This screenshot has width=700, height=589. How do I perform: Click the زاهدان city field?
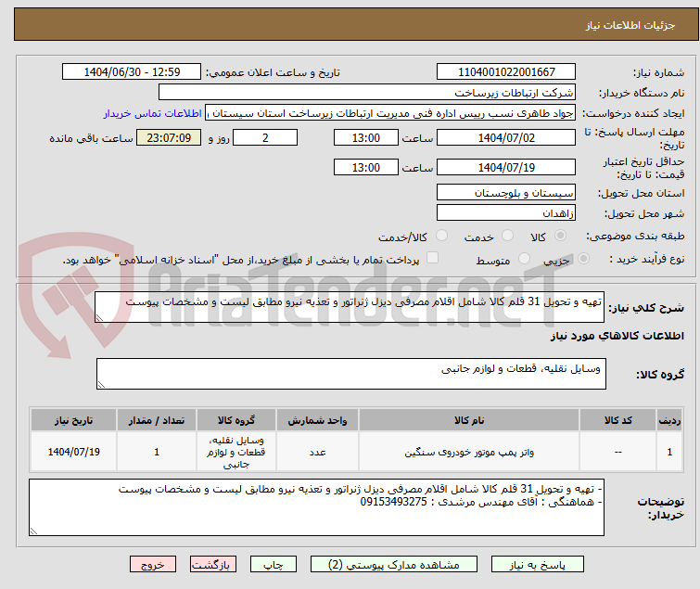(506, 213)
